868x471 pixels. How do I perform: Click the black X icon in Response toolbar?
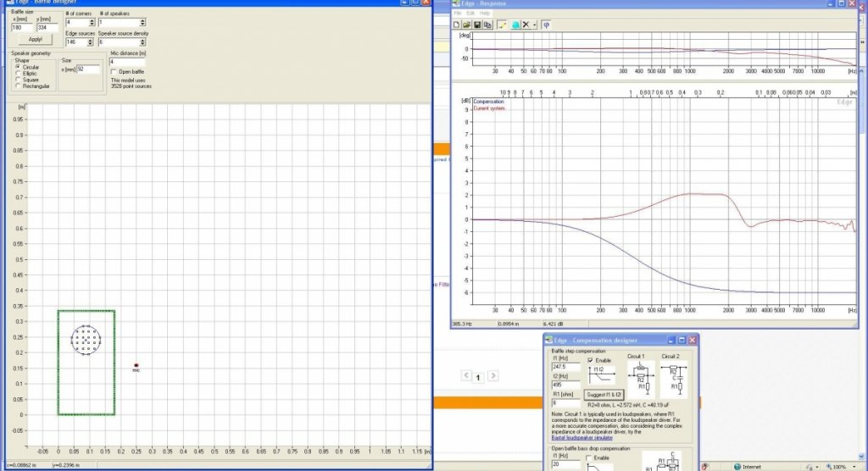[526, 25]
